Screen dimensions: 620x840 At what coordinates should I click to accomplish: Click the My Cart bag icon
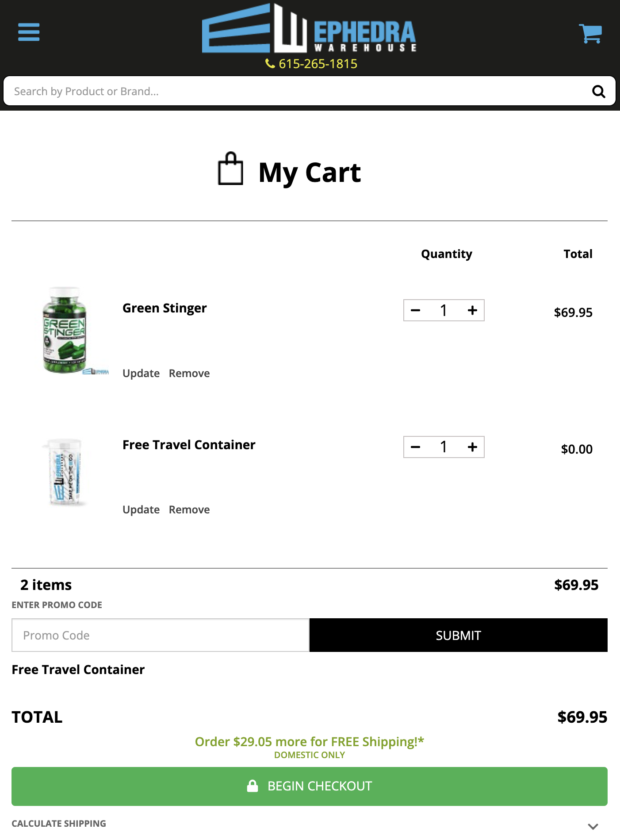coord(230,170)
